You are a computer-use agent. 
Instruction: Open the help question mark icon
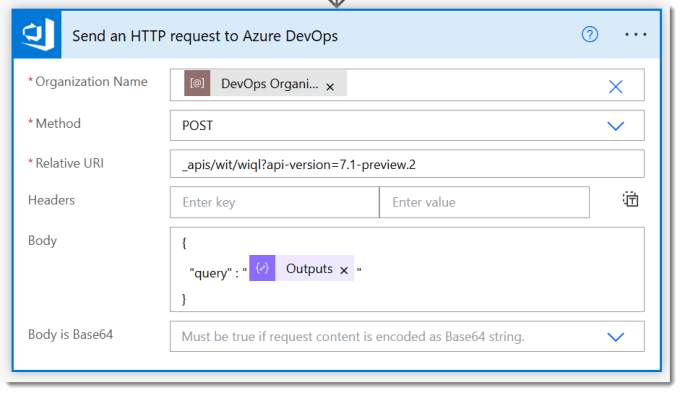pos(589,34)
